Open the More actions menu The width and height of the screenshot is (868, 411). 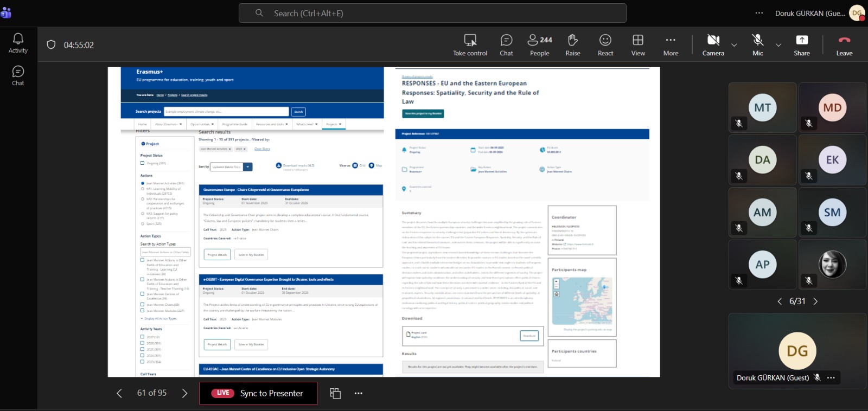click(671, 45)
